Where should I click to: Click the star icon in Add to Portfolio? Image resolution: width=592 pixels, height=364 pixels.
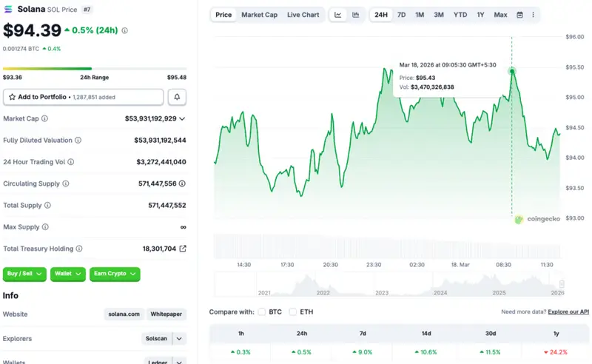pos(12,97)
